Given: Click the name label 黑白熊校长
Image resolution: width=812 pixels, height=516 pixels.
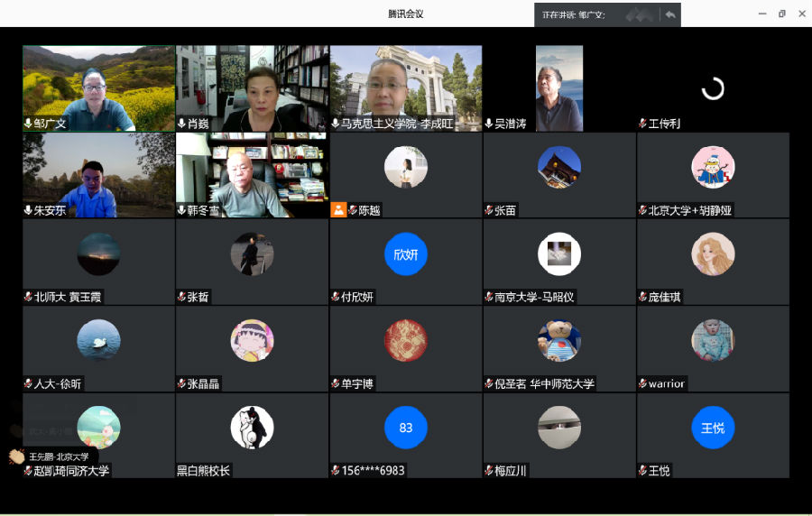Looking at the screenshot, I should 203,470.
